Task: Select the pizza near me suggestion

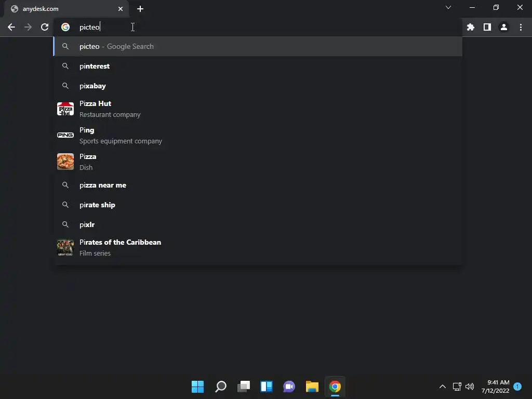Action: pyautogui.click(x=258, y=185)
